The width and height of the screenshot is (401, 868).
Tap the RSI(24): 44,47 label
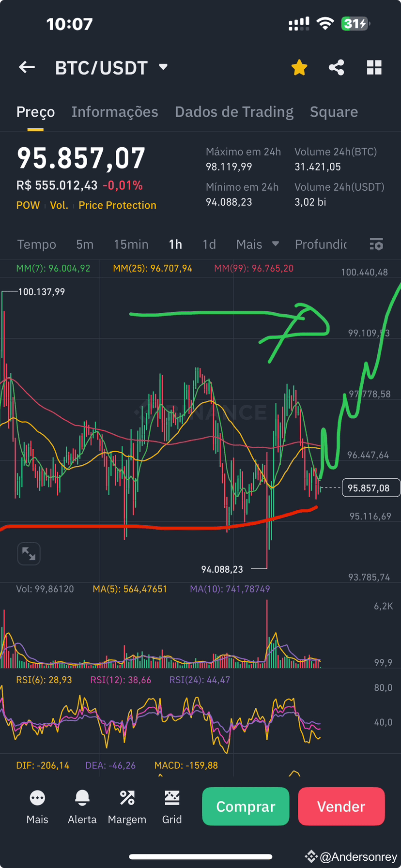(x=200, y=680)
